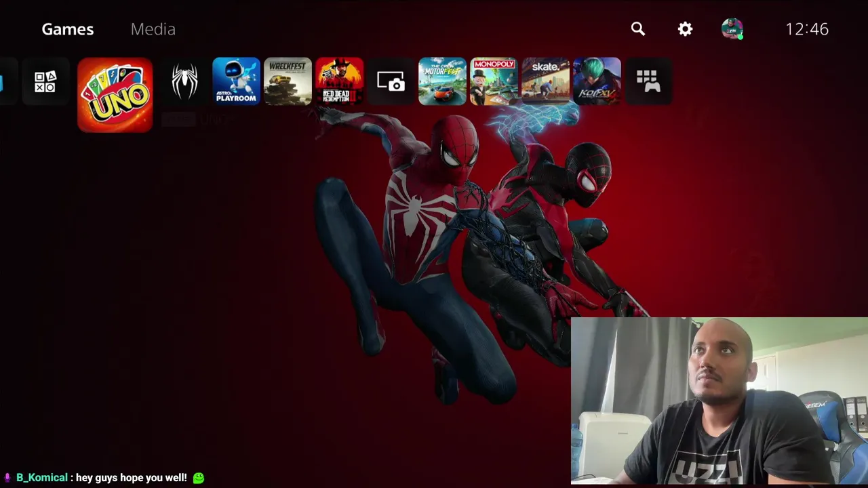
Task: Select the skate. game tile
Action: [x=545, y=81]
